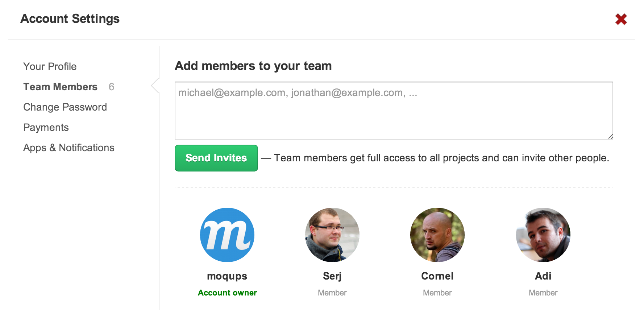Click the Send Invites button
This screenshot has width=644, height=310.
click(x=216, y=158)
